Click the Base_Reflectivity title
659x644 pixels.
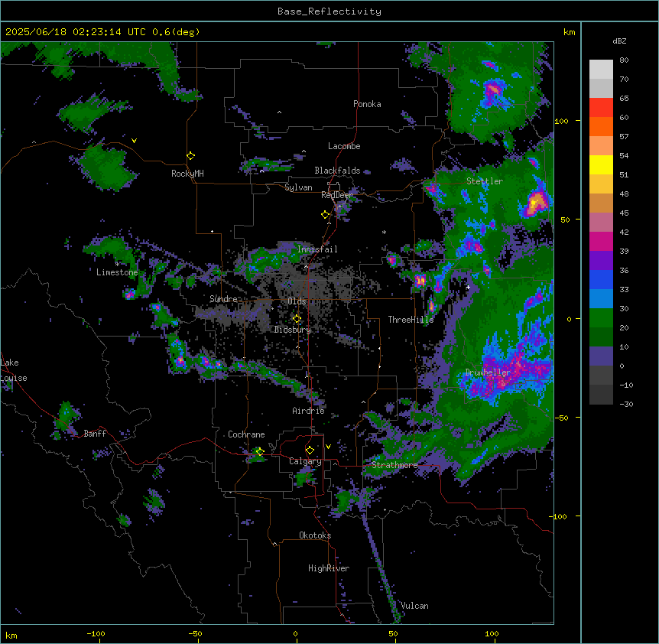pos(329,11)
